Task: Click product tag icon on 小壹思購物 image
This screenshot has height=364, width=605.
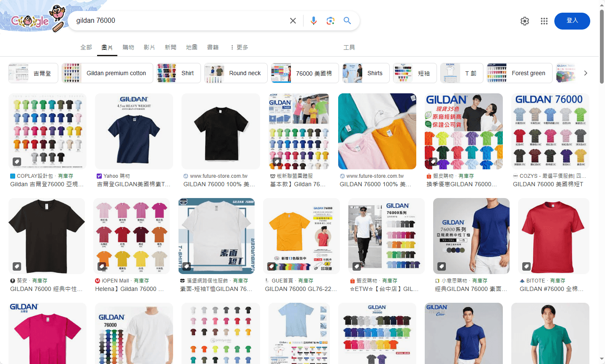Action: (x=442, y=266)
